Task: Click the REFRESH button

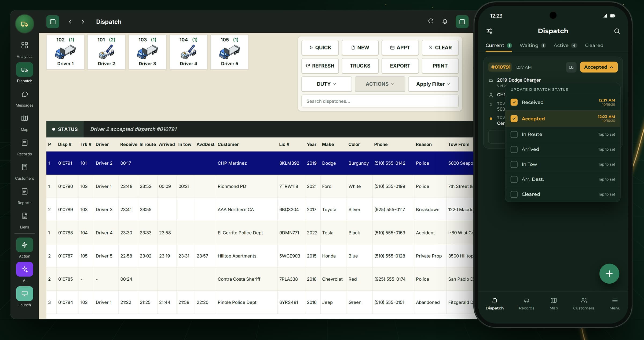Action: pos(320,66)
